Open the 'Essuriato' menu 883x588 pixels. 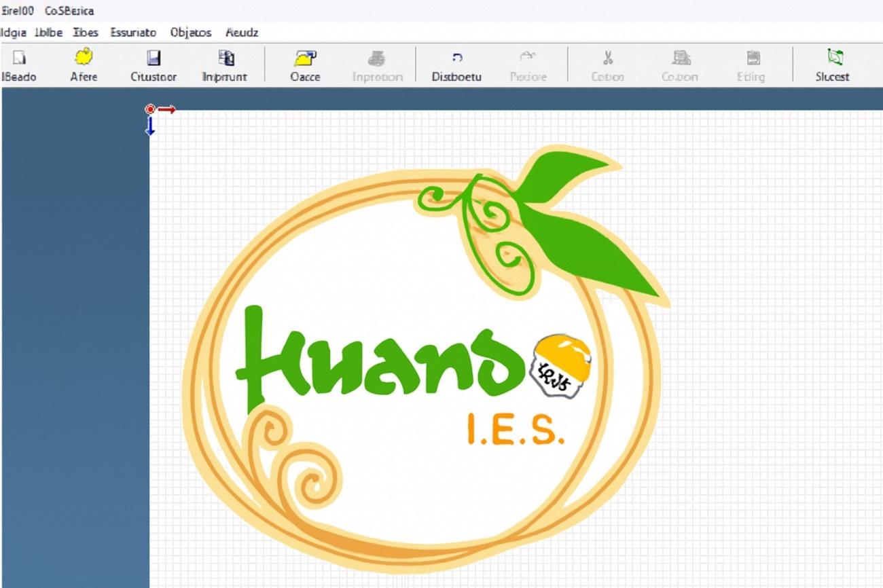pyautogui.click(x=133, y=33)
